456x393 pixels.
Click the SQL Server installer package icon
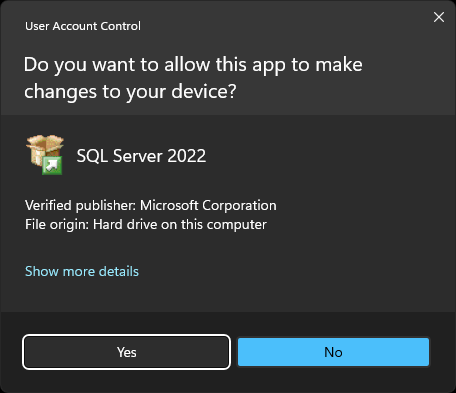coord(45,155)
